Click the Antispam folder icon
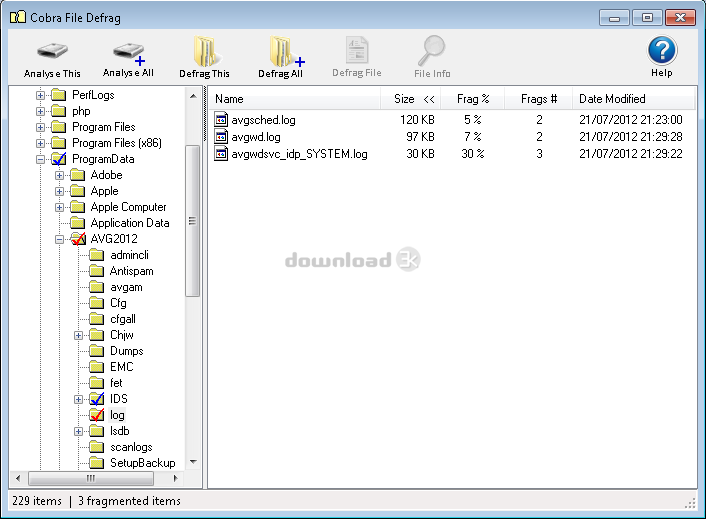 click(x=96, y=271)
